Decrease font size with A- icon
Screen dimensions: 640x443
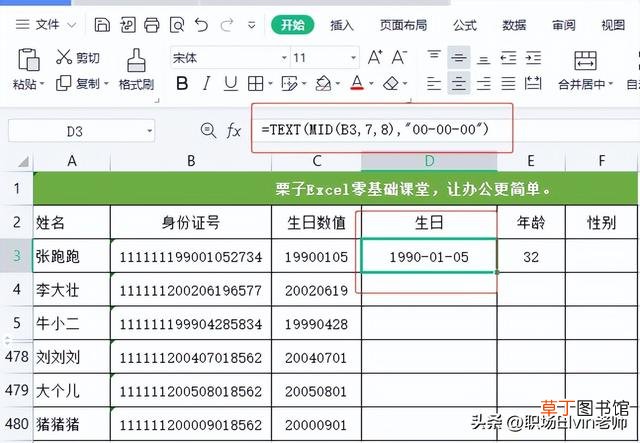click(399, 57)
